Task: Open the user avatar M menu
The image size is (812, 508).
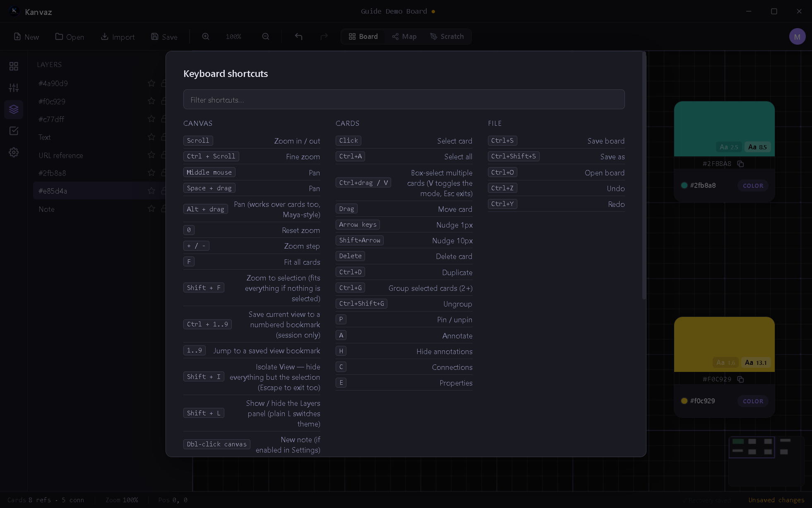Action: click(797, 37)
